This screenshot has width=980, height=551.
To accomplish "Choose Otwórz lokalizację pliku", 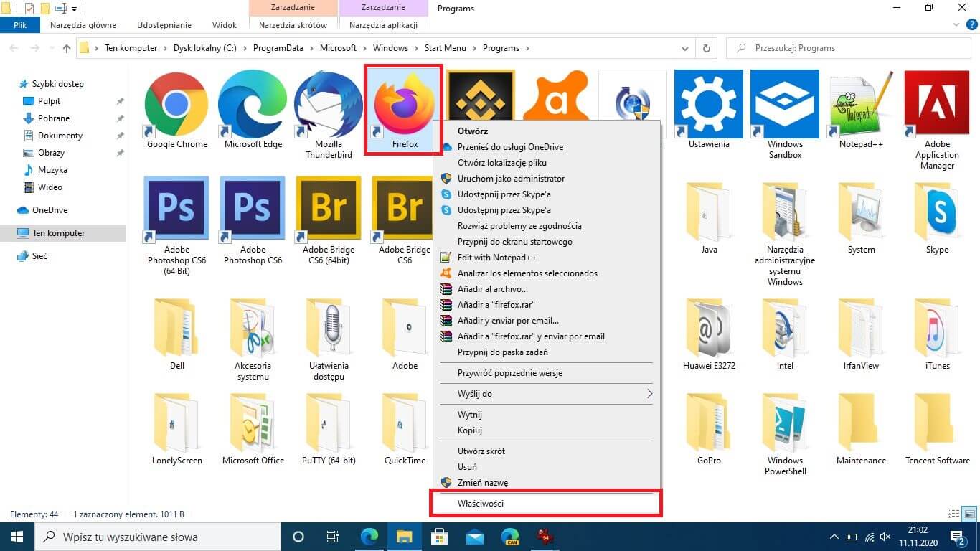I will [547, 163].
